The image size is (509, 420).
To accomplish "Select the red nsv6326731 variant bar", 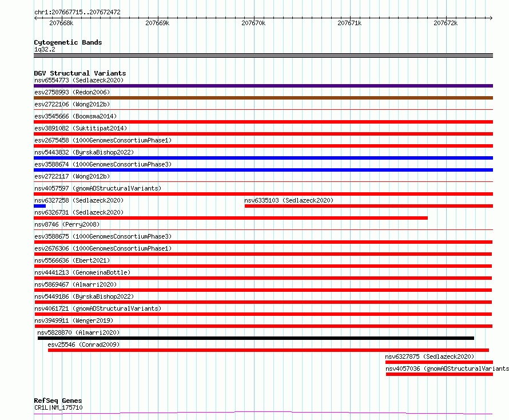I will coord(231,218).
